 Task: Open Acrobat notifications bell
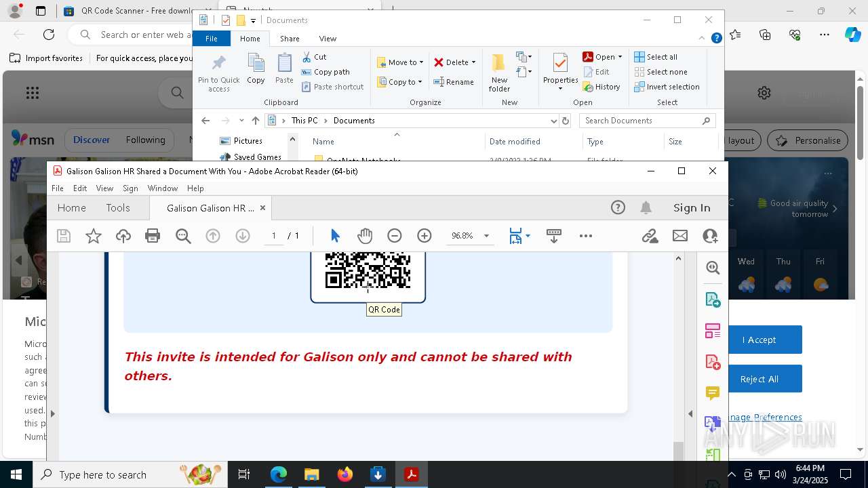coord(646,208)
